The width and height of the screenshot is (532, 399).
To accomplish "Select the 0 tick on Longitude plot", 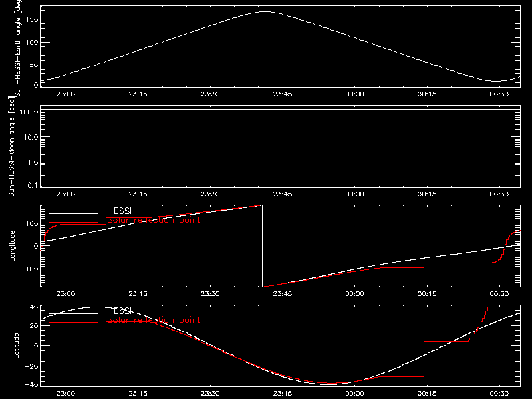I will [37, 246].
